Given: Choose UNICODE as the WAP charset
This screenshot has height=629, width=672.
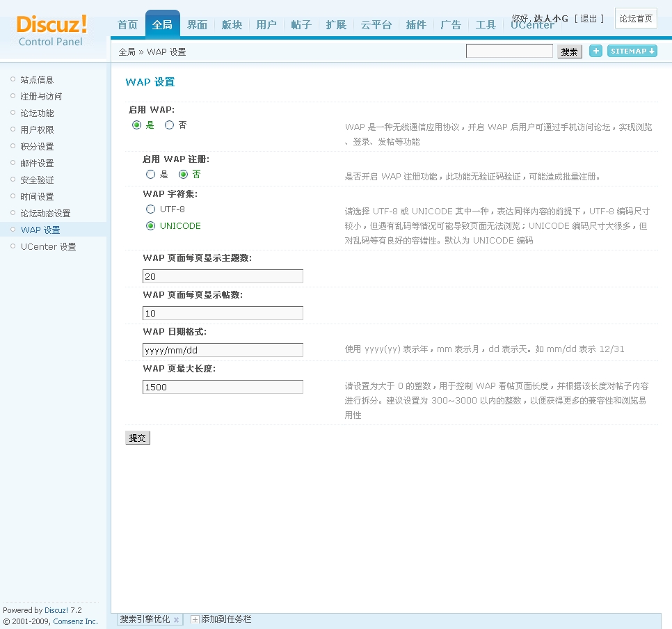Looking at the screenshot, I should click(151, 226).
